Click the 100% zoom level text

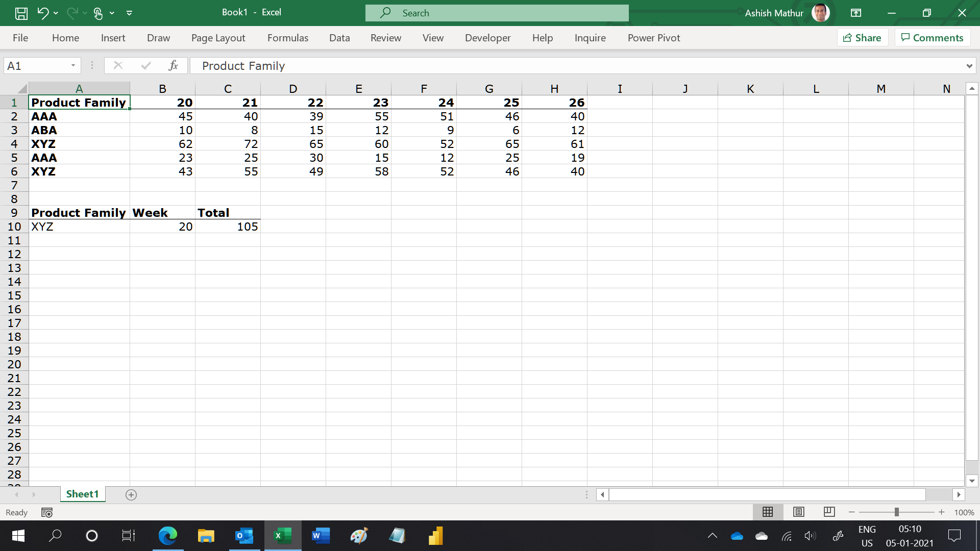[964, 513]
